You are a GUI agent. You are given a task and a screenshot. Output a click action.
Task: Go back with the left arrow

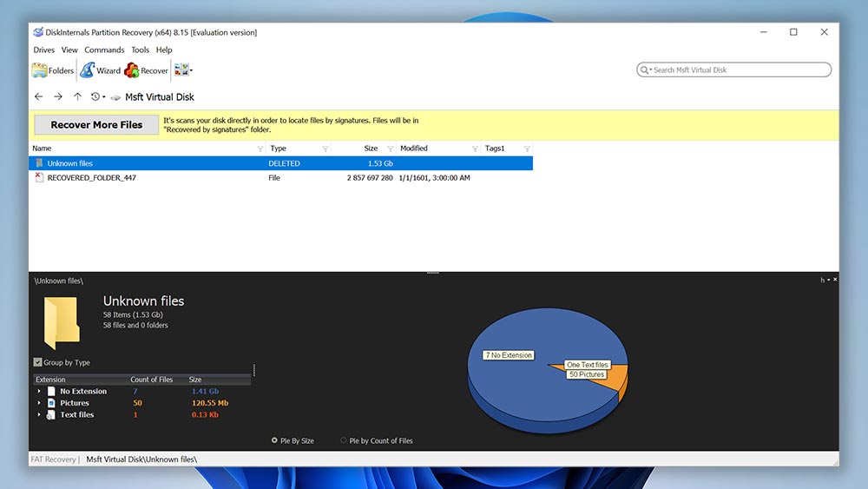(39, 96)
